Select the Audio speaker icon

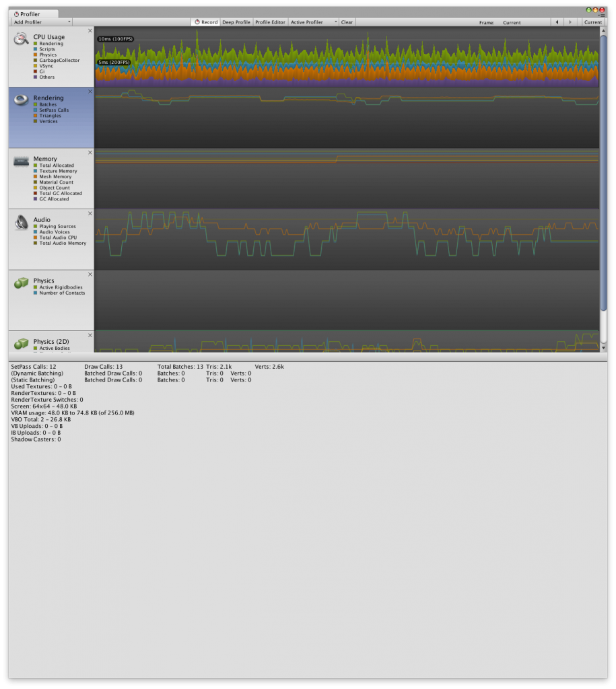(x=21, y=223)
